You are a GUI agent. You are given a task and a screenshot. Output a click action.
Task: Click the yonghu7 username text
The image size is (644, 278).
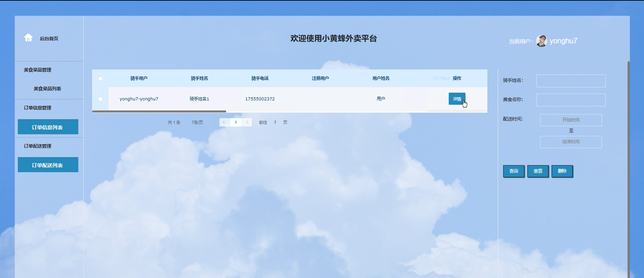[563, 41]
